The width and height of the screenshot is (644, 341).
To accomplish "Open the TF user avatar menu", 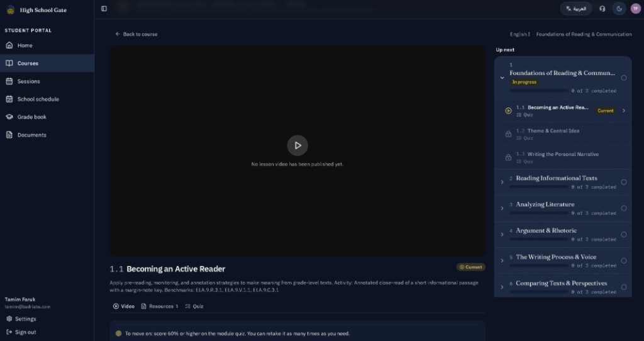I will point(635,9).
